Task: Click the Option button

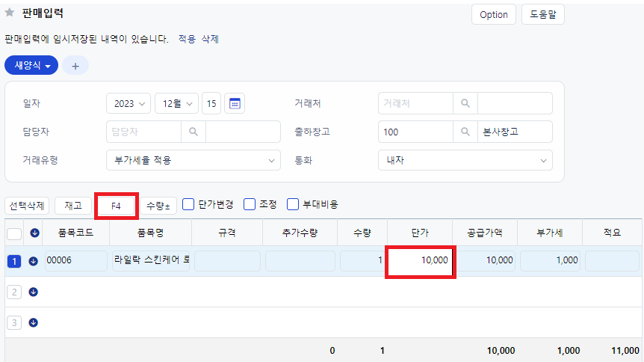Action: click(494, 14)
